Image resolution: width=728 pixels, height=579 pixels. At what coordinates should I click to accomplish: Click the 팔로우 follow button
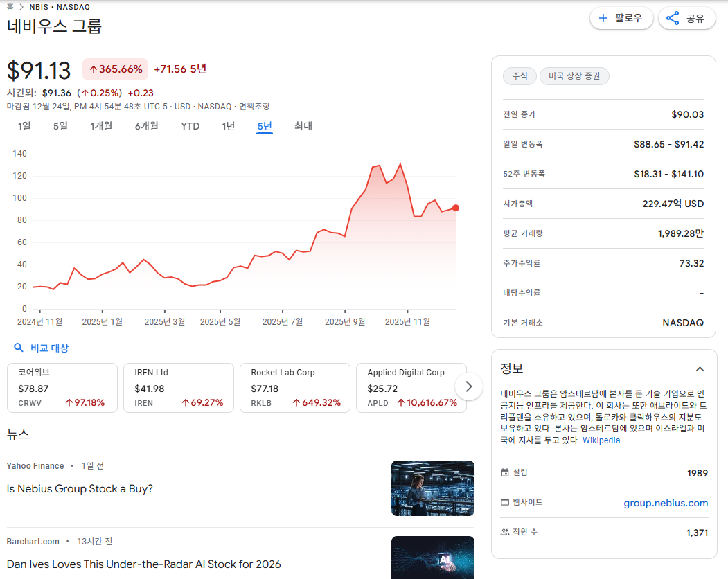(x=621, y=18)
